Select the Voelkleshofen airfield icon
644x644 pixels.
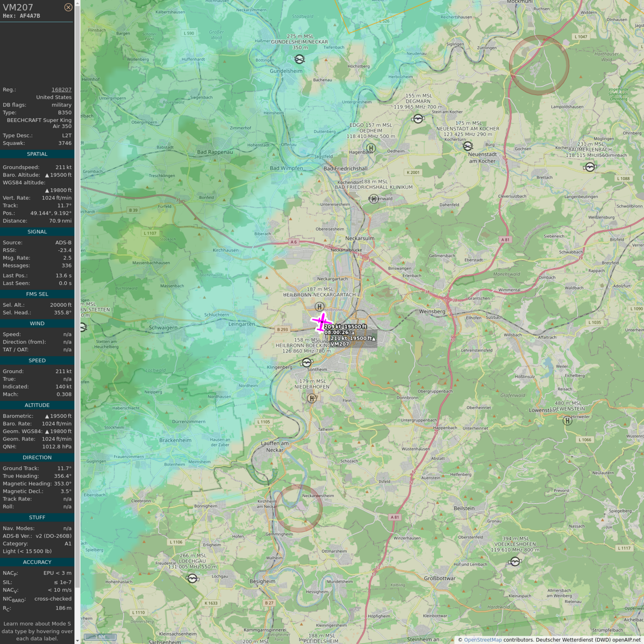515,562
